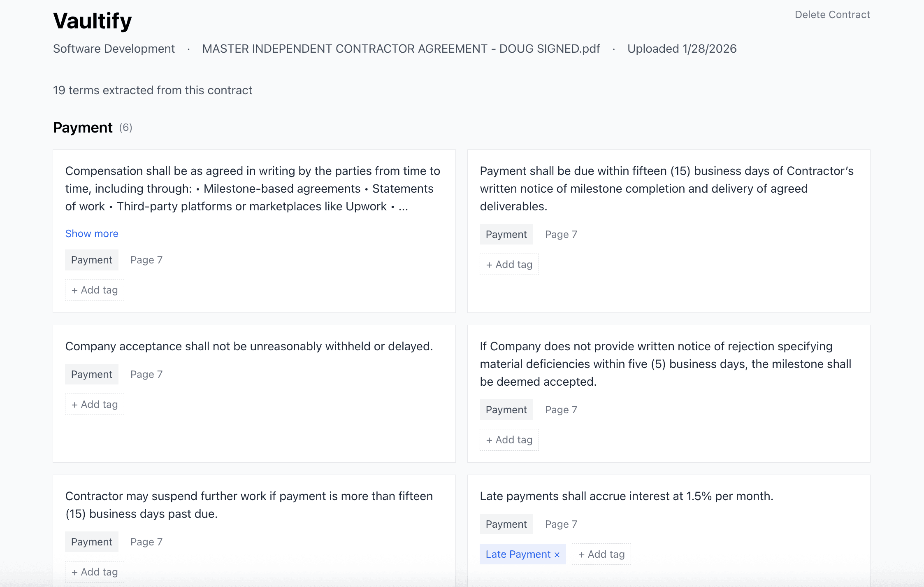Open MASTER INDEPENDENT CONTRACTOR AGREEMENT pdf filename
The width and height of the screenshot is (924, 587).
[x=400, y=49]
